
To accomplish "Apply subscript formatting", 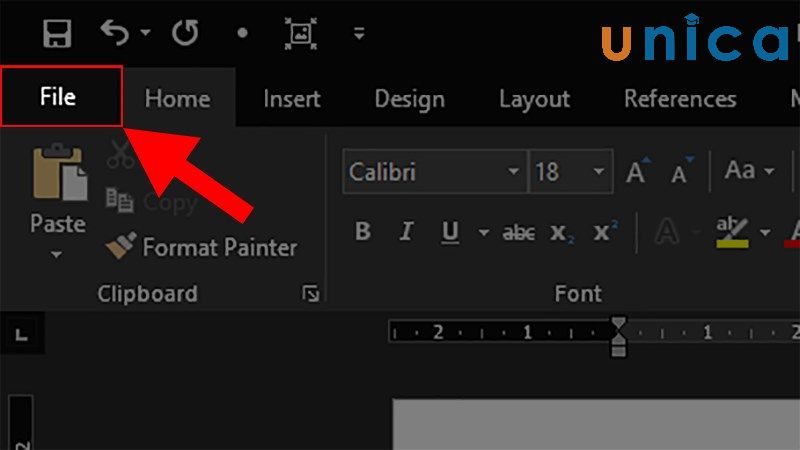I will coord(559,233).
